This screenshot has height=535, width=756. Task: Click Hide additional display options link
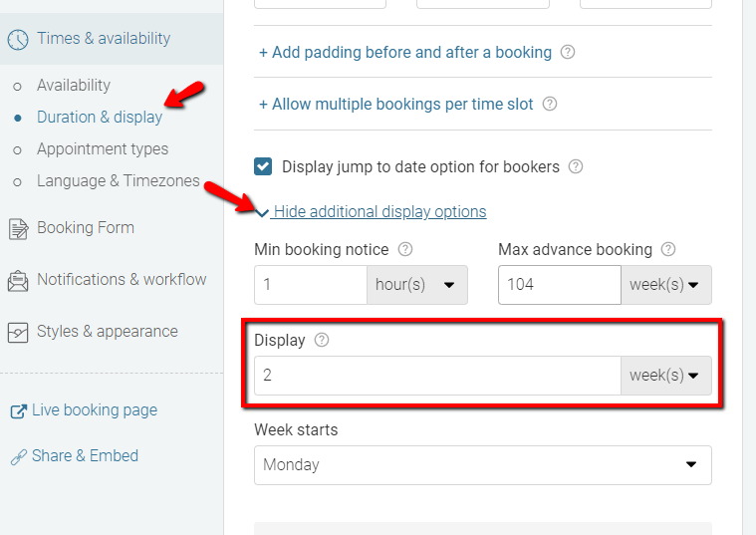point(379,211)
